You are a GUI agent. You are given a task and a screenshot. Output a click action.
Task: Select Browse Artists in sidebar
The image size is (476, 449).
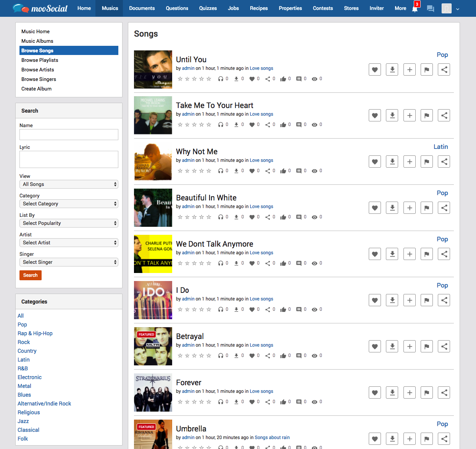38,69
